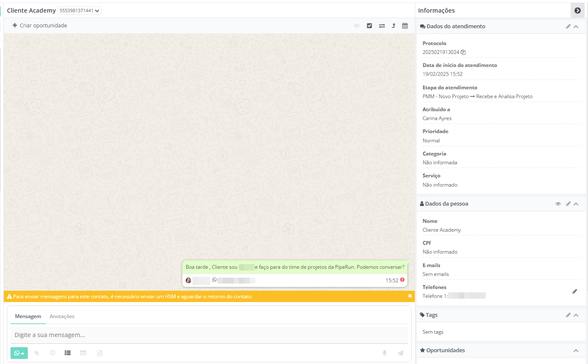Click Criar oportunidade
Viewport: 588px width, 364px height.
pos(40,26)
